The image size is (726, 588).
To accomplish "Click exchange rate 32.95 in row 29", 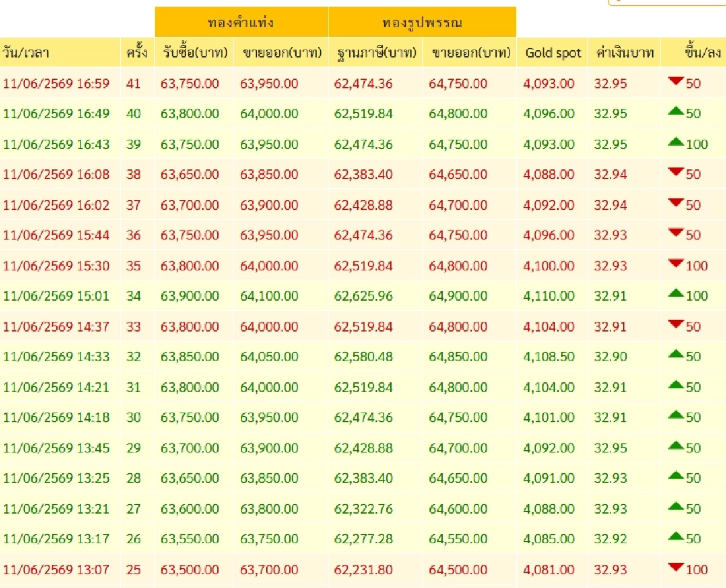I will (x=610, y=448).
